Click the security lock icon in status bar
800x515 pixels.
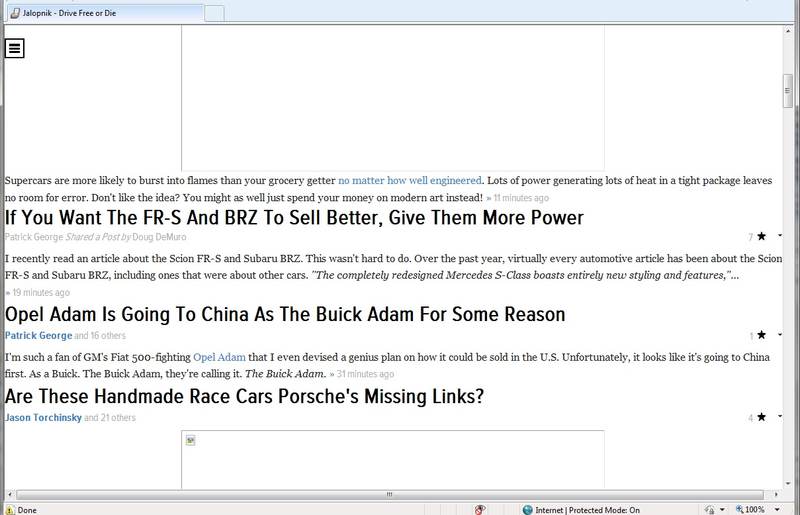[710, 510]
